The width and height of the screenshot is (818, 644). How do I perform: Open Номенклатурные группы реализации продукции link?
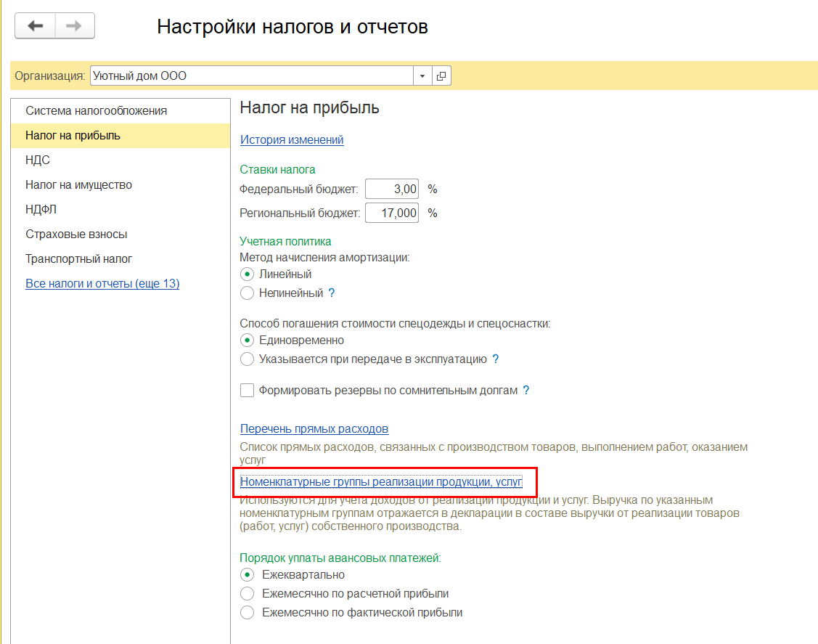(x=381, y=481)
